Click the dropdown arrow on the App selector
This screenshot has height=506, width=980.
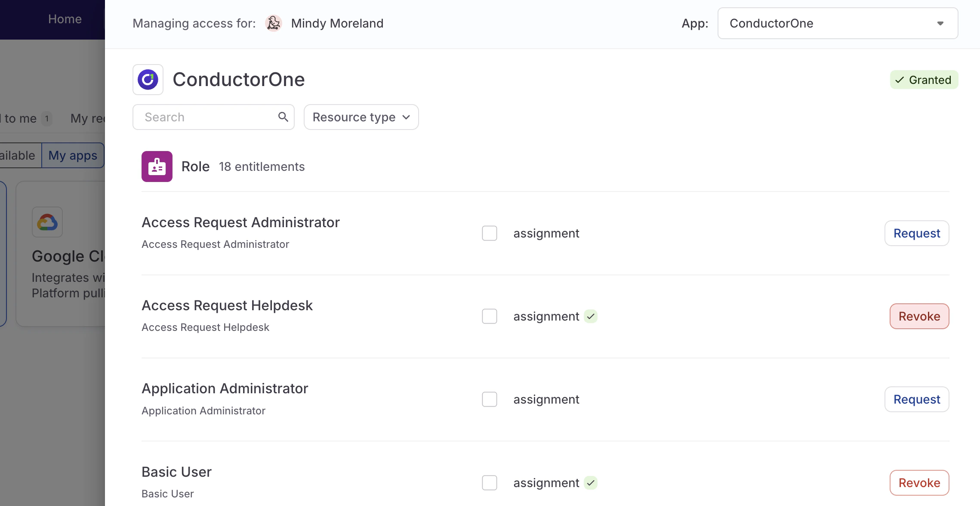pyautogui.click(x=940, y=24)
